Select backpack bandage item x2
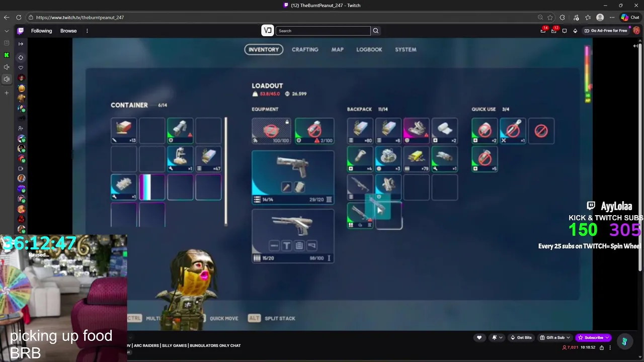 point(445,131)
